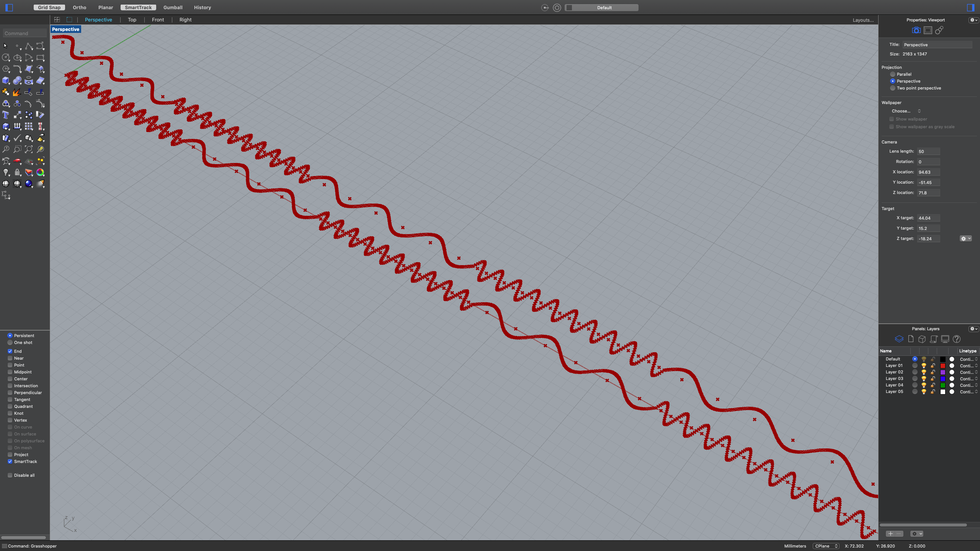Viewport: 980px width, 551px height.
Task: Open the layer settings gear below list
Action: pyautogui.click(x=917, y=534)
